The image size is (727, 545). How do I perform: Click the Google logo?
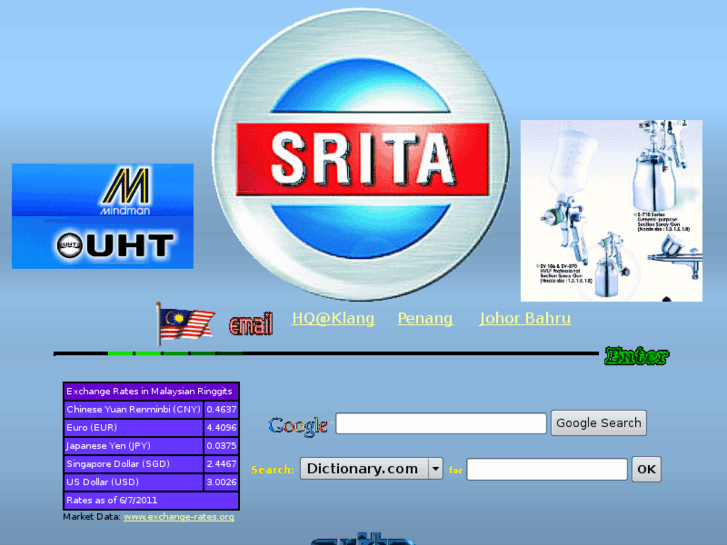point(298,425)
